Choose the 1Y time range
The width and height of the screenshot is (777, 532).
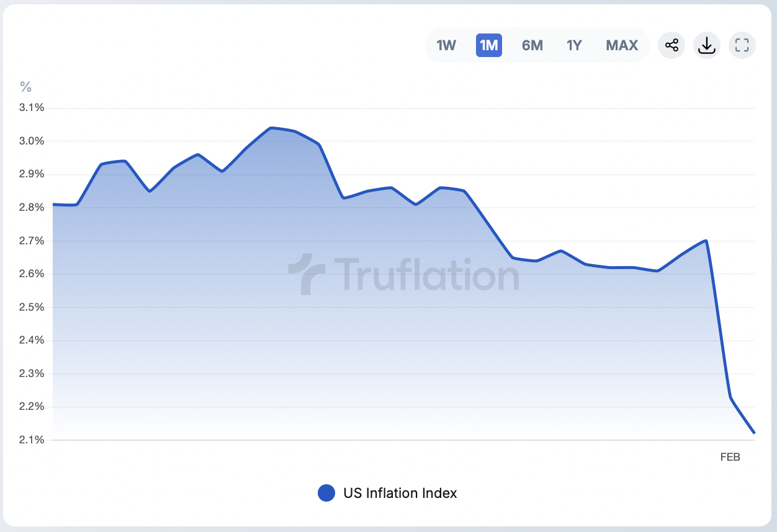point(574,45)
